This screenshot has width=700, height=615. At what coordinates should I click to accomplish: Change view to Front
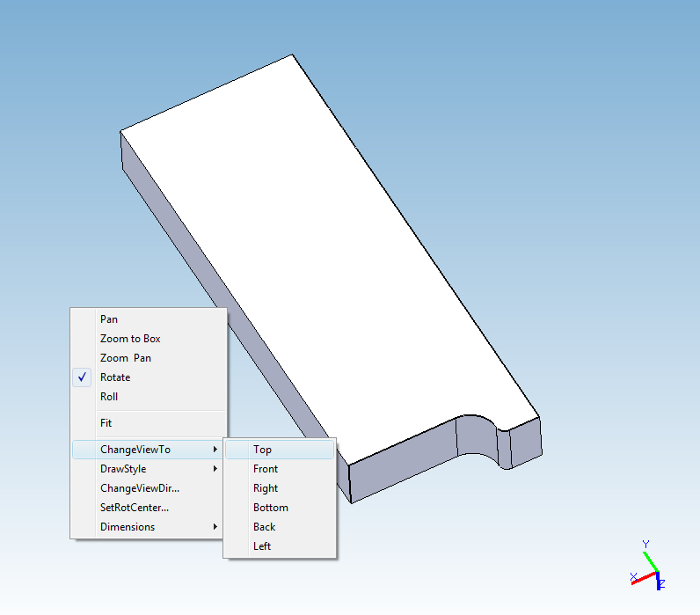click(266, 469)
